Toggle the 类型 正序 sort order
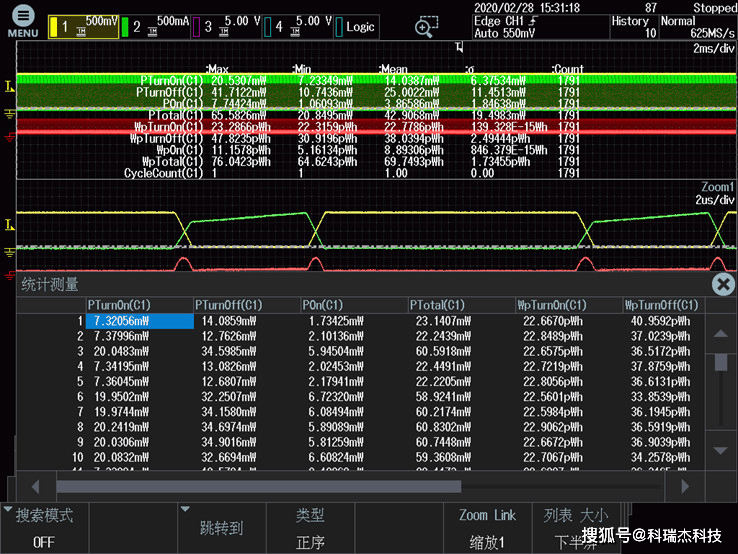 [x=310, y=528]
